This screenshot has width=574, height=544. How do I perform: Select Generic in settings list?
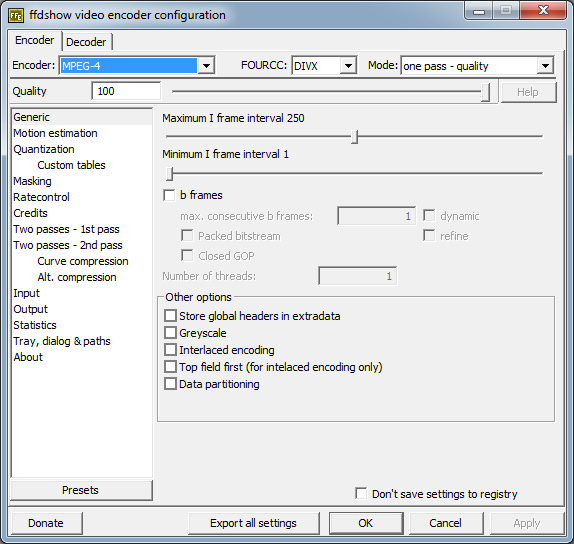[x=82, y=117]
